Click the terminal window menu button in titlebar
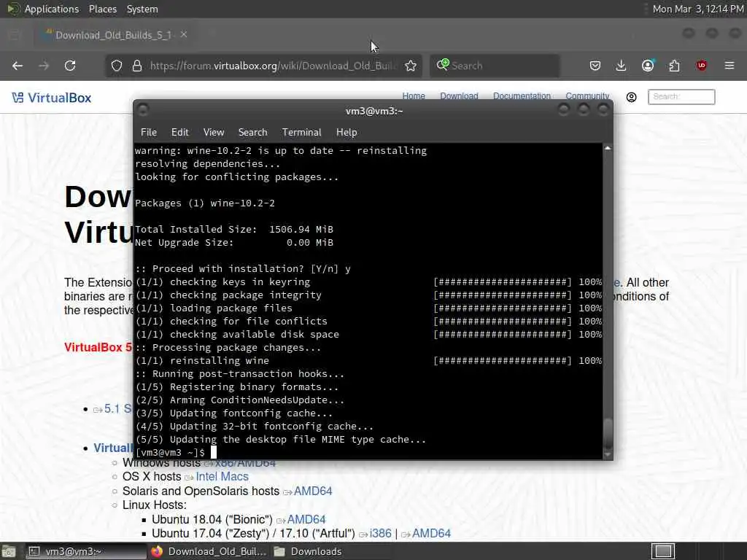The width and height of the screenshot is (747, 560). tap(143, 110)
